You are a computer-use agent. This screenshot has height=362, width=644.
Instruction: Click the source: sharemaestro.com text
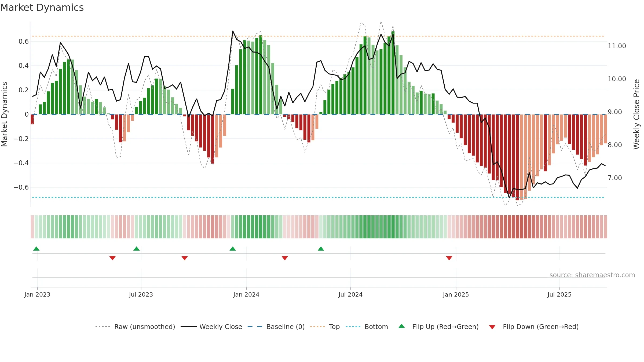coord(592,275)
